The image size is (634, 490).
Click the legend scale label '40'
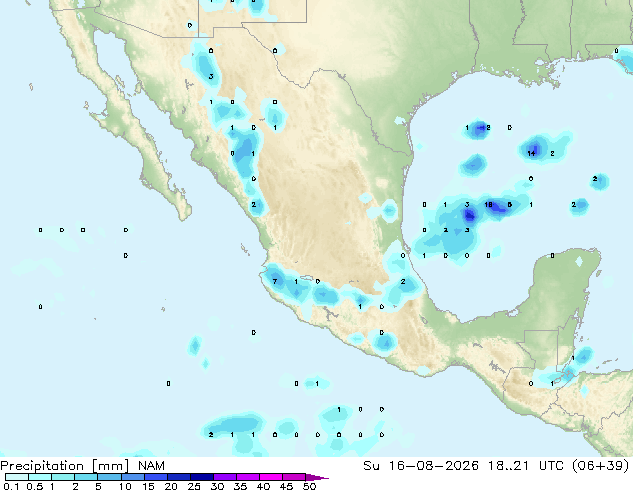click(x=263, y=486)
